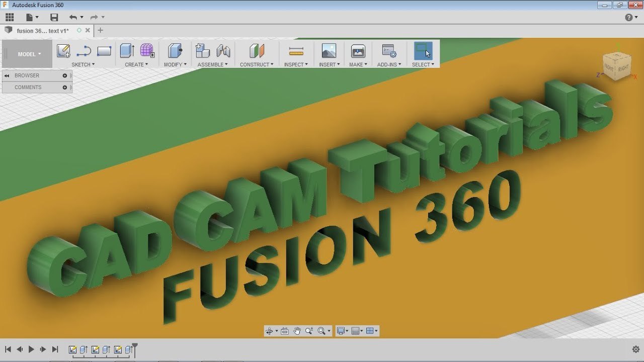Click the New Component assemble icon
This screenshot has height=362, width=644.
[202, 50]
